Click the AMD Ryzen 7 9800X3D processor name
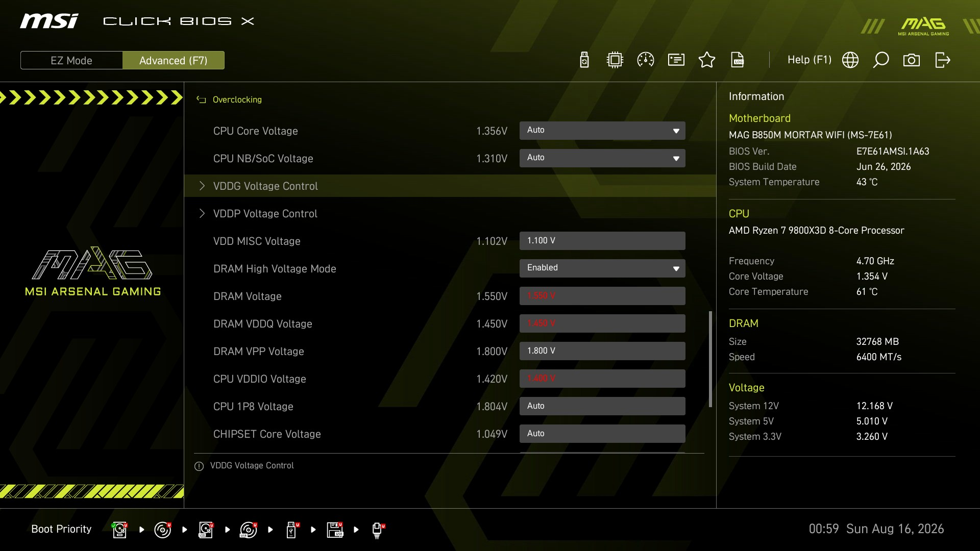The width and height of the screenshot is (980, 551). [816, 231]
